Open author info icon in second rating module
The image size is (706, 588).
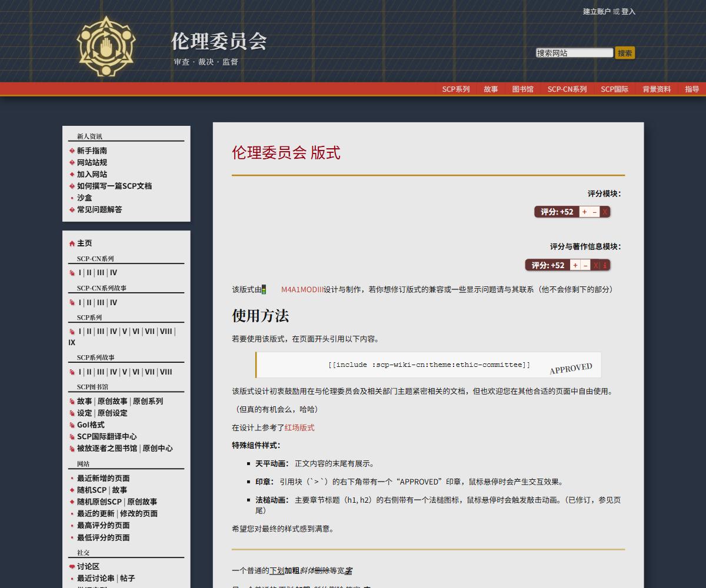(x=605, y=265)
